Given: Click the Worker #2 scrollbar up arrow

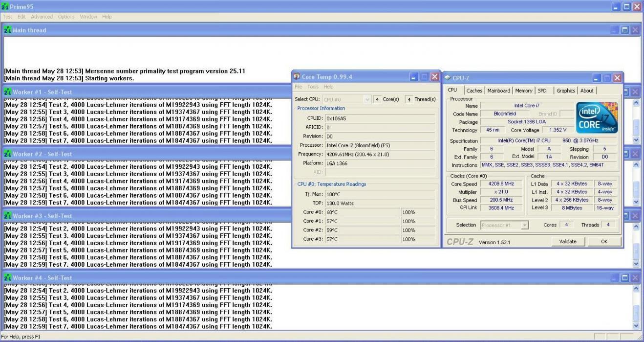Looking at the screenshot, I should 636,165.
